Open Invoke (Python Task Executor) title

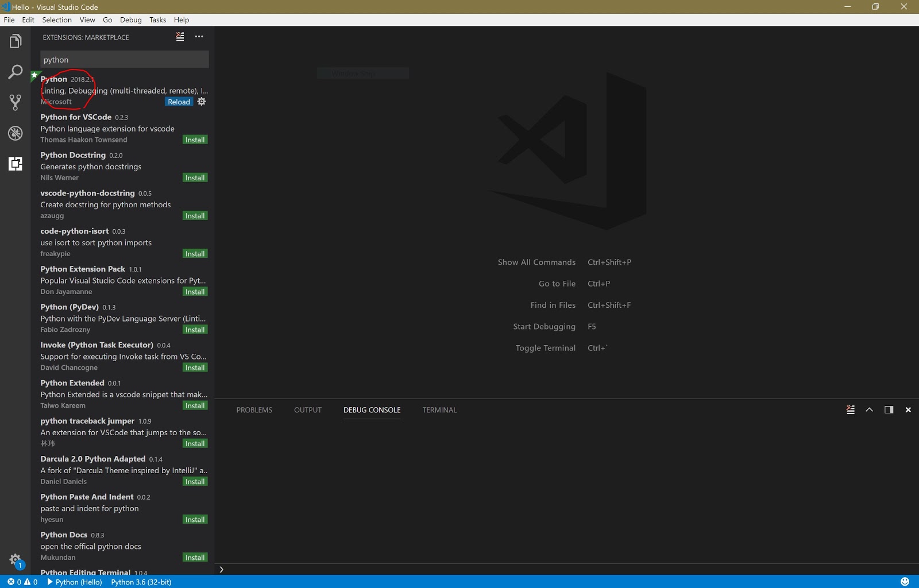96,345
